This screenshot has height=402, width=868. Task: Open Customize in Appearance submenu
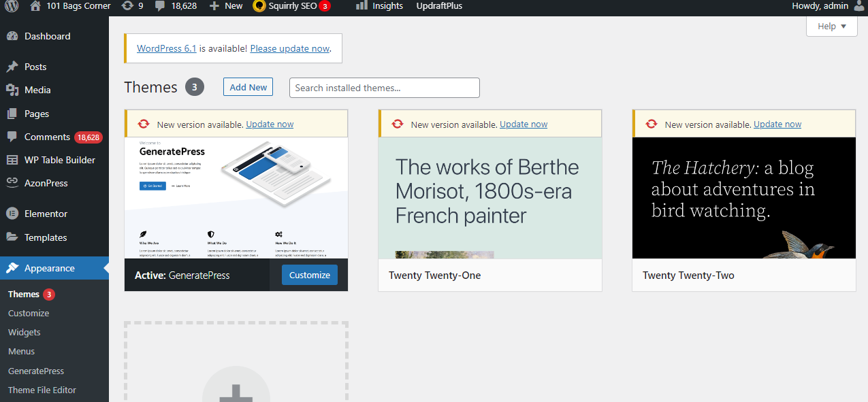(29, 314)
